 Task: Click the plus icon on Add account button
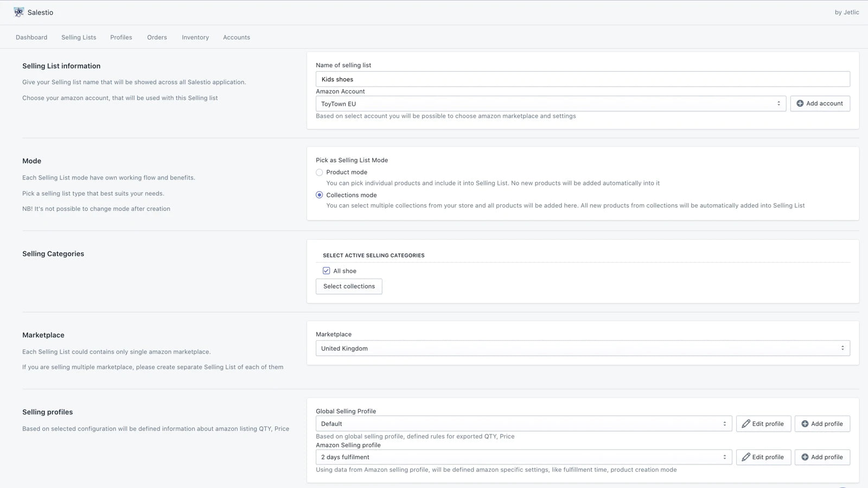[799, 103]
